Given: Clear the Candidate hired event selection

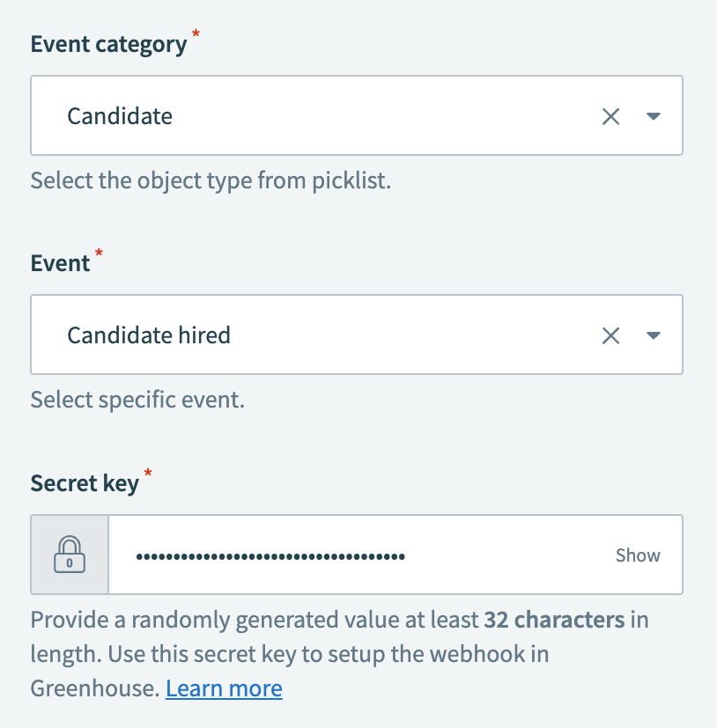Looking at the screenshot, I should coord(611,335).
